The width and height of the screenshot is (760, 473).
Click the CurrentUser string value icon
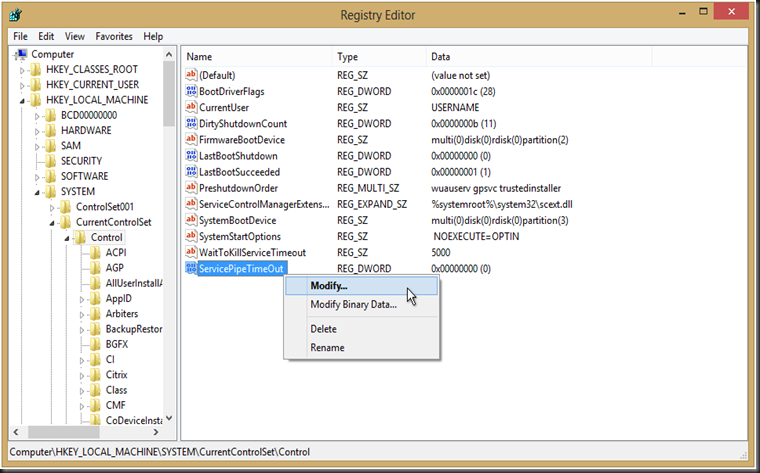click(x=191, y=108)
